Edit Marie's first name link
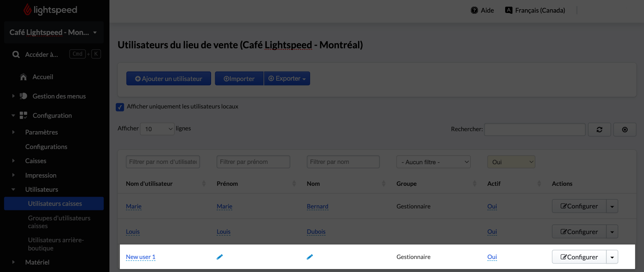 (224, 206)
